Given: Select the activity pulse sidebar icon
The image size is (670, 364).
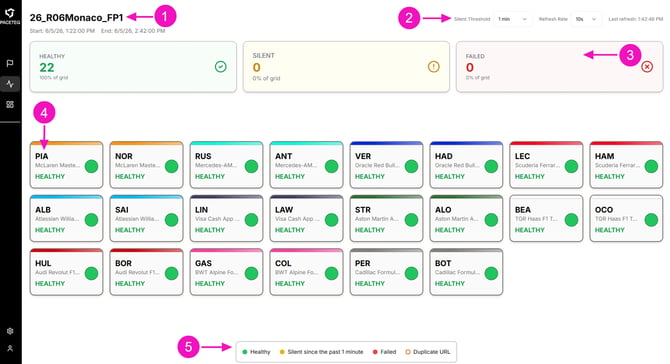Looking at the screenshot, I should [10, 84].
